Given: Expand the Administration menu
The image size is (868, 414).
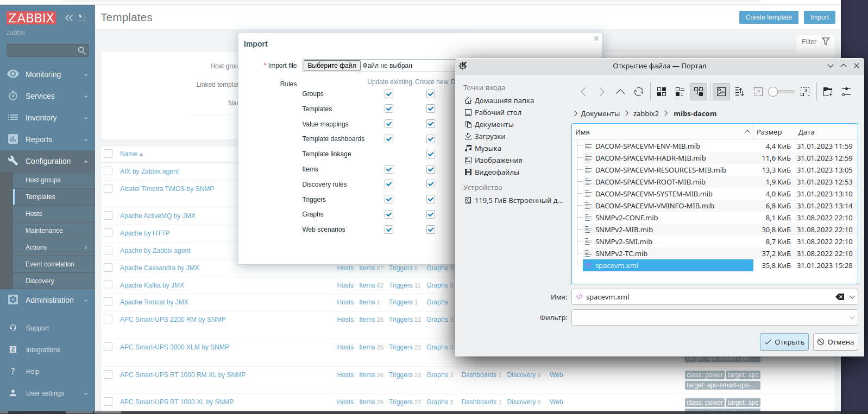Looking at the screenshot, I should coord(47,300).
